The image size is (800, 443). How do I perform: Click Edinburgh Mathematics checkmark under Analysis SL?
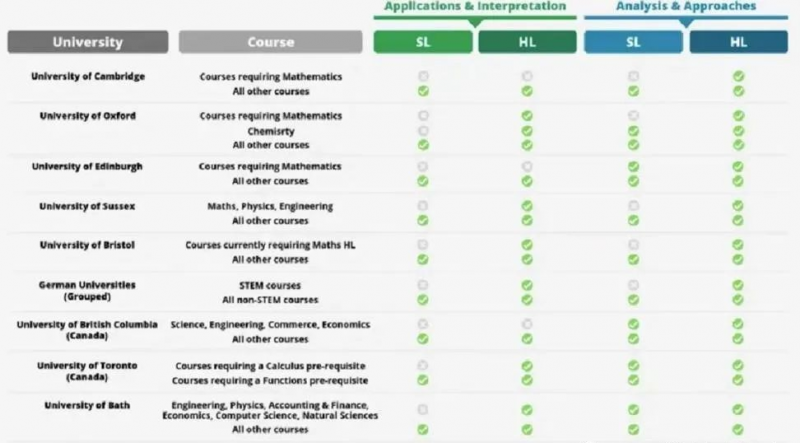click(x=633, y=166)
